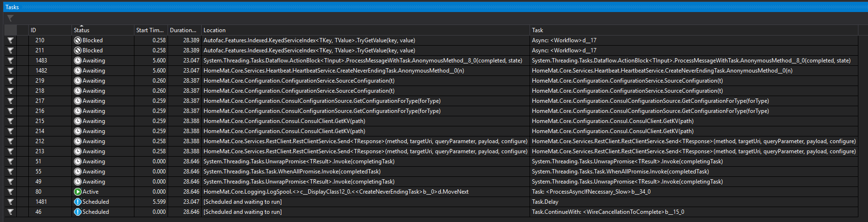Click the Awaiting clock icon of task 1482
This screenshot has width=868, height=222.
(x=77, y=71)
